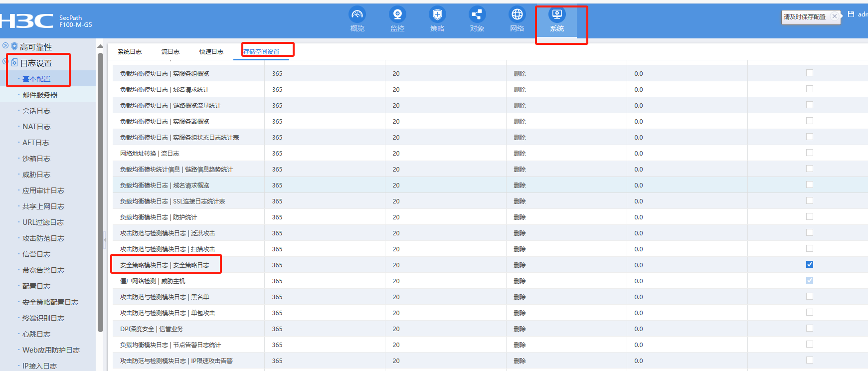Open 心跳日志 in the sidebar
This screenshot has height=371, width=868.
36,334
